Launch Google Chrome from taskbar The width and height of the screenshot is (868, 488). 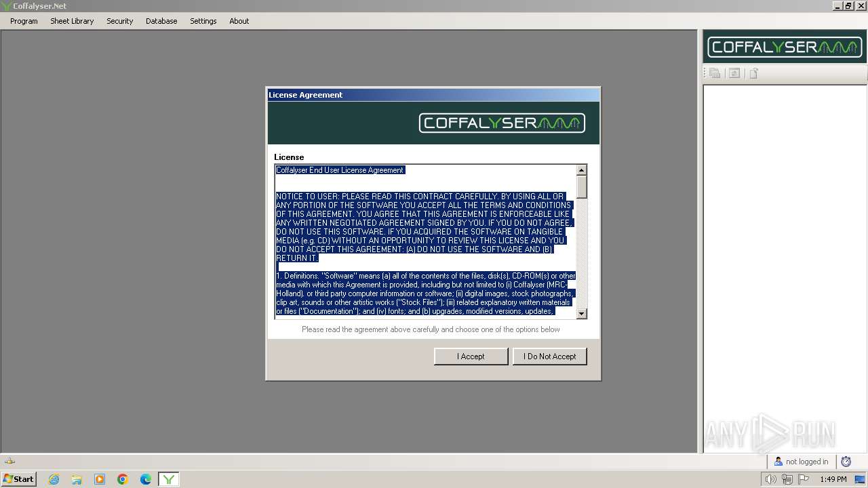123,479
